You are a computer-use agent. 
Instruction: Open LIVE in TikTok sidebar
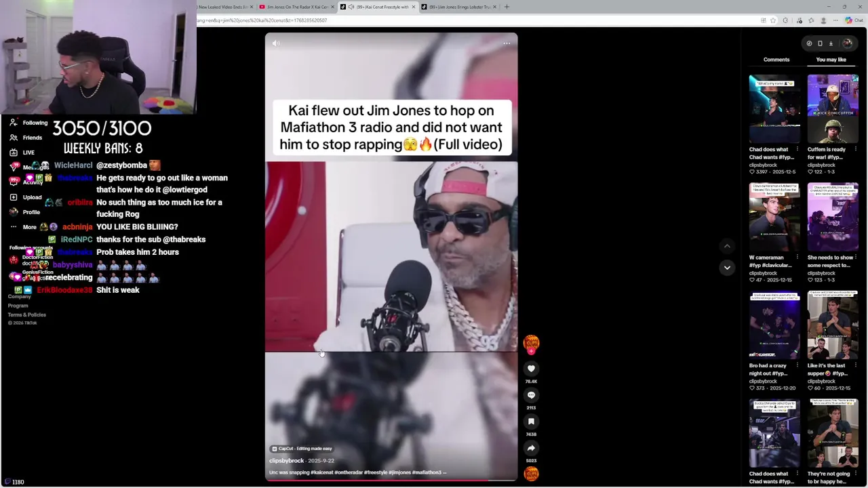pos(22,152)
